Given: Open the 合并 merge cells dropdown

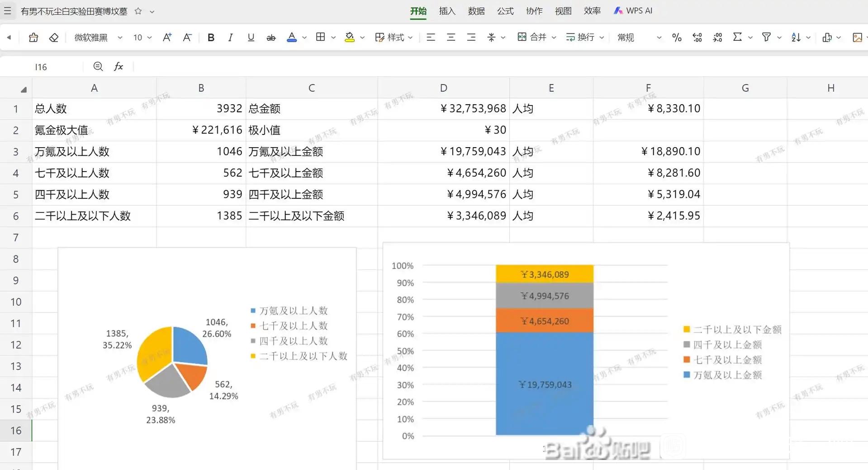Looking at the screenshot, I should (554, 38).
